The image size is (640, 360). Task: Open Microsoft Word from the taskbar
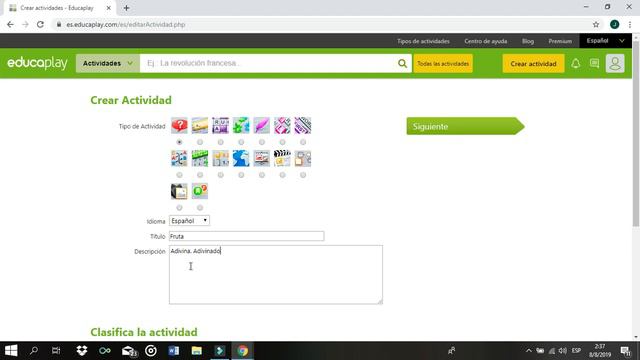pos(173,351)
